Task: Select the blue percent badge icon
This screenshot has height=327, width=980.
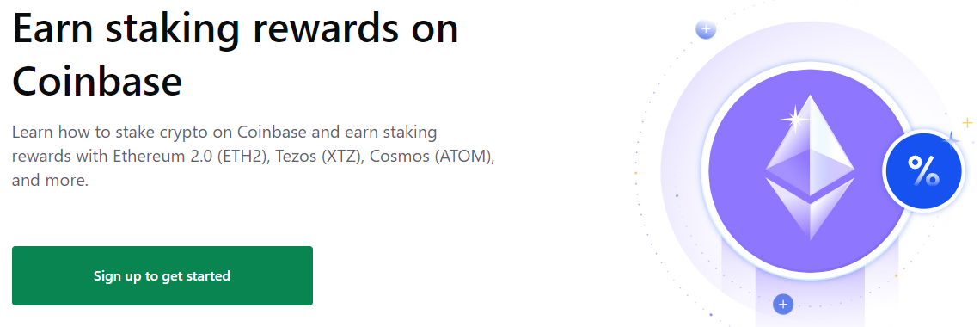Action: [x=923, y=172]
